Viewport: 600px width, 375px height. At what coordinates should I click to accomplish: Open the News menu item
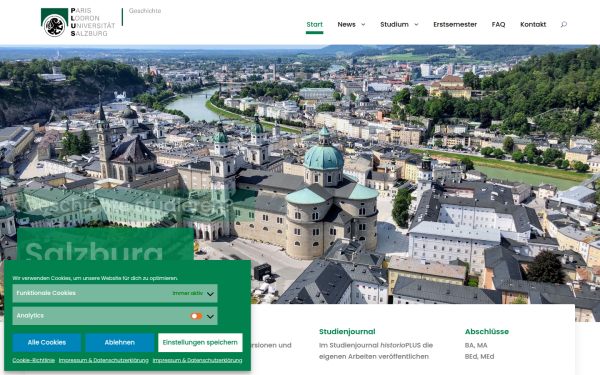point(346,24)
